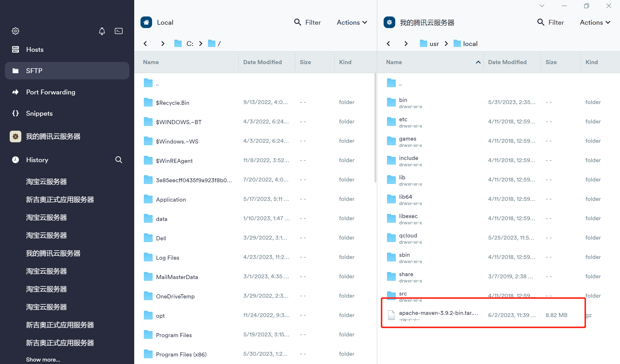Click forward navigation arrow on local panel
The height and width of the screenshot is (364, 620).
point(163,43)
